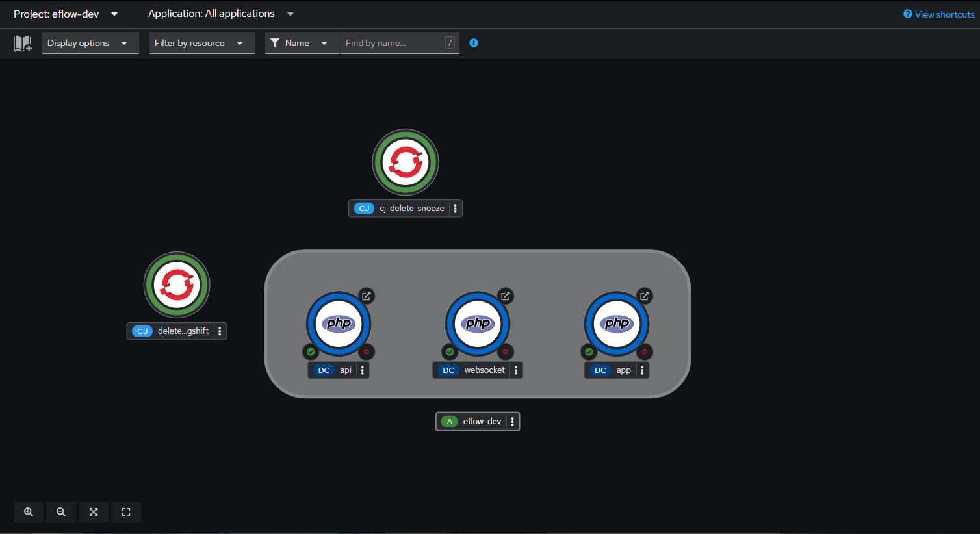Screen dimensions: 980x534
Task: Click the reset view icon
Action: (x=126, y=512)
